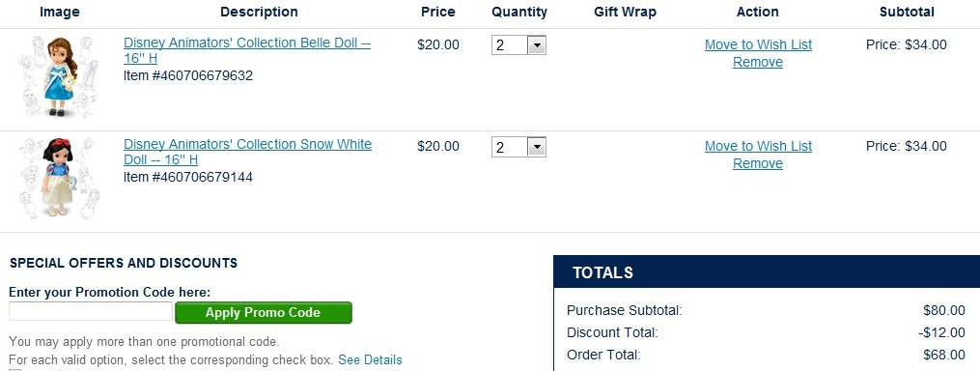The height and width of the screenshot is (371, 980).
Task: Expand quantity dropdown for Belle Doll
Action: coord(518,45)
